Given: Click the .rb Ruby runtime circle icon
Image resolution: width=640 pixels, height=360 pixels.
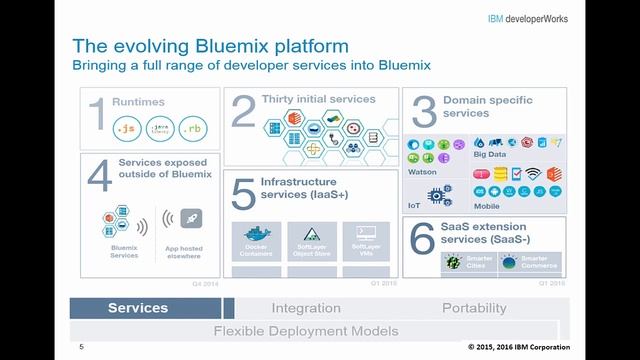Looking at the screenshot, I should [193, 129].
